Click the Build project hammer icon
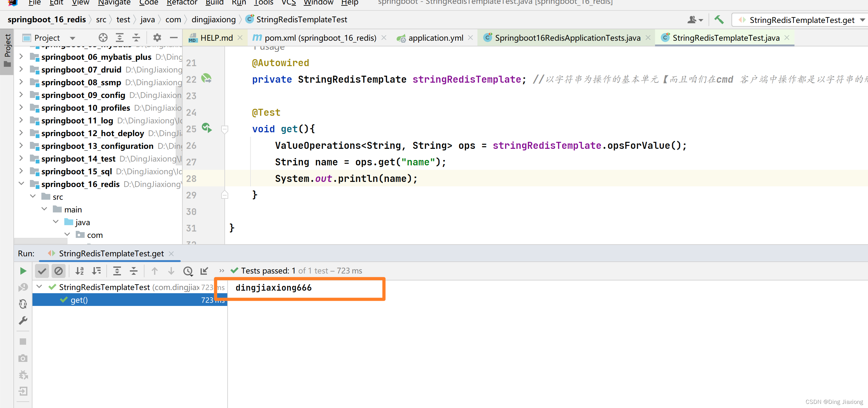The width and height of the screenshot is (868, 408). tap(718, 20)
